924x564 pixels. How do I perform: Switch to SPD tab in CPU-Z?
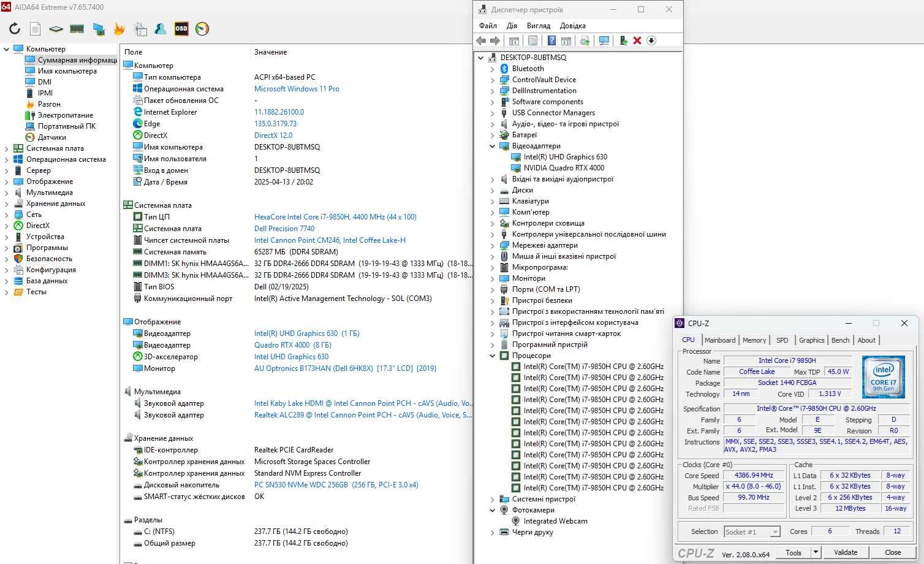[782, 340]
